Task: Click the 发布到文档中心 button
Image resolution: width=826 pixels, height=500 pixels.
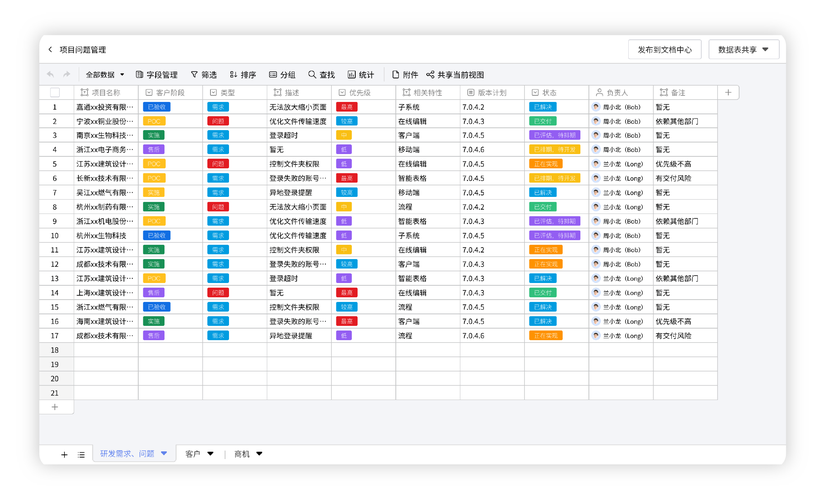Action: click(x=665, y=50)
